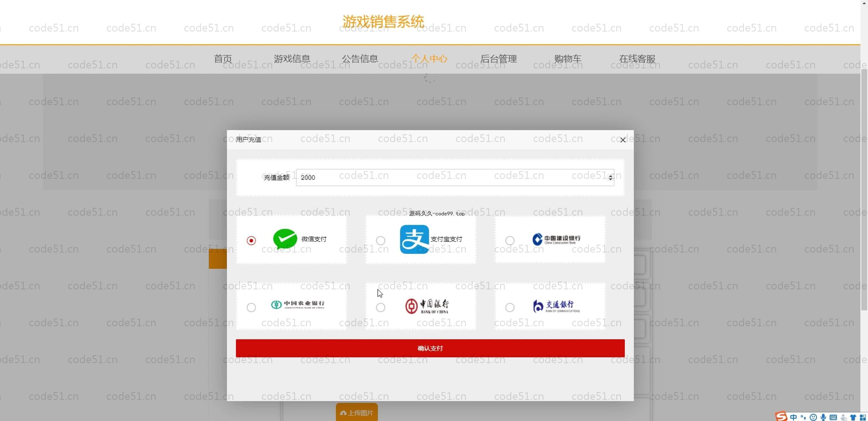
Task: Click the 上传图片 button behind dialog
Action: point(356,412)
